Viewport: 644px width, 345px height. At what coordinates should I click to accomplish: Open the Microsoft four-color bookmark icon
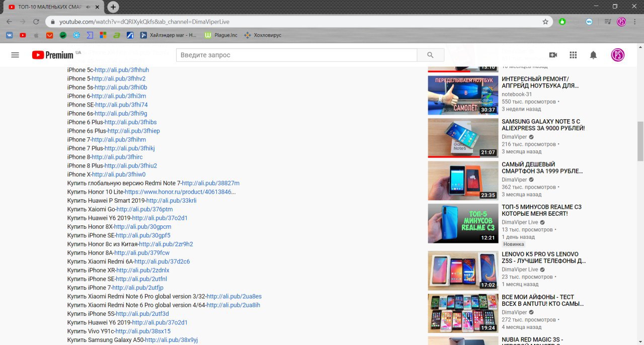pos(103,35)
